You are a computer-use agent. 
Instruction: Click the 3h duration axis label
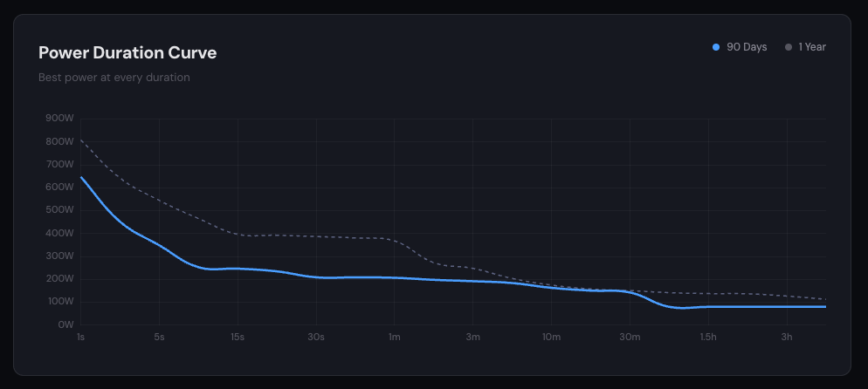pos(787,337)
